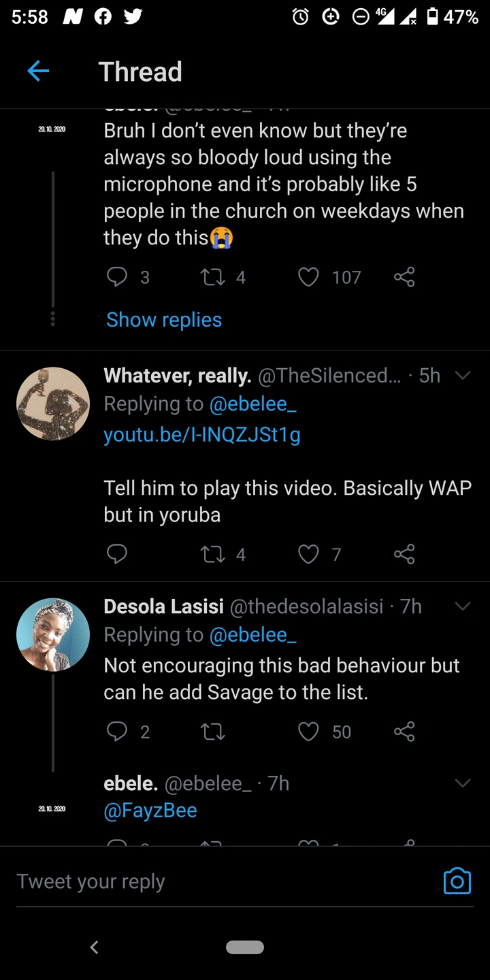Open options chevron on ebele.'s @FayzBee reply
Viewport: 490px width, 980px height.
pyautogui.click(x=463, y=783)
